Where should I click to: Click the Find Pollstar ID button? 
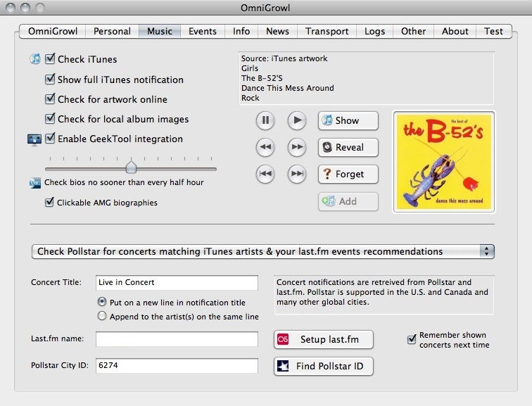pos(323,366)
